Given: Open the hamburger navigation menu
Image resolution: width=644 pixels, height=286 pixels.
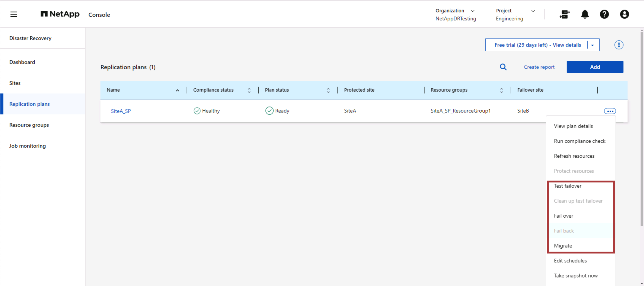Looking at the screenshot, I should 14,14.
